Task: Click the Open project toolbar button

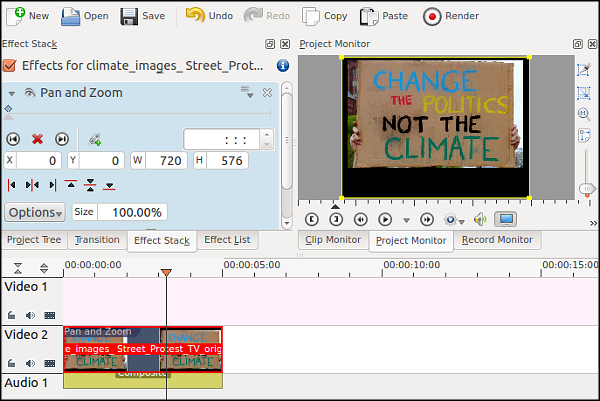Action: click(85, 16)
